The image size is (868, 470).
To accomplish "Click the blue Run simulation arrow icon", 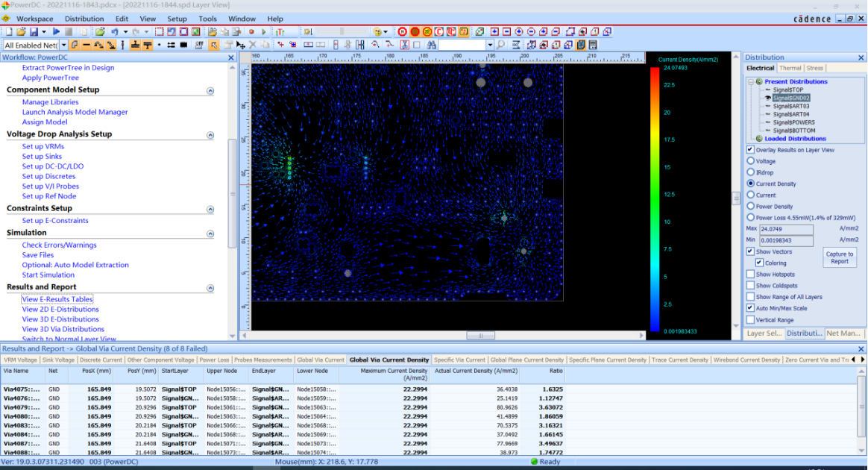I will click(57, 31).
